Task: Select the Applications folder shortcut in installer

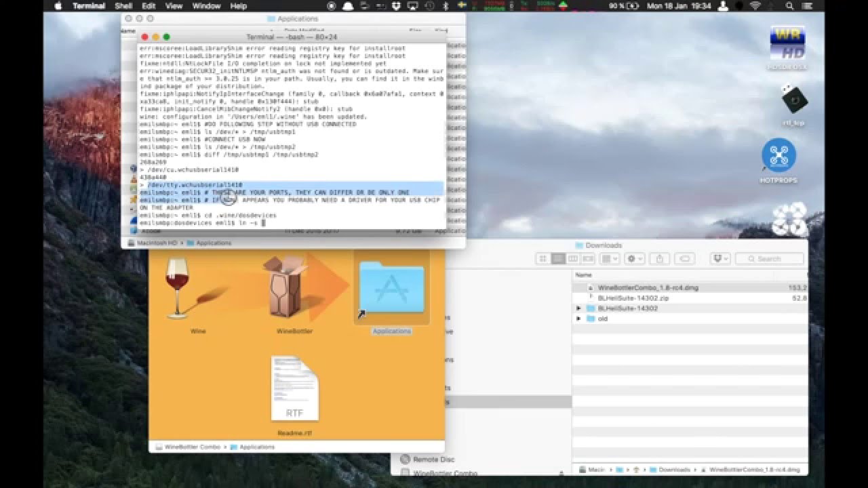Action: pos(391,288)
